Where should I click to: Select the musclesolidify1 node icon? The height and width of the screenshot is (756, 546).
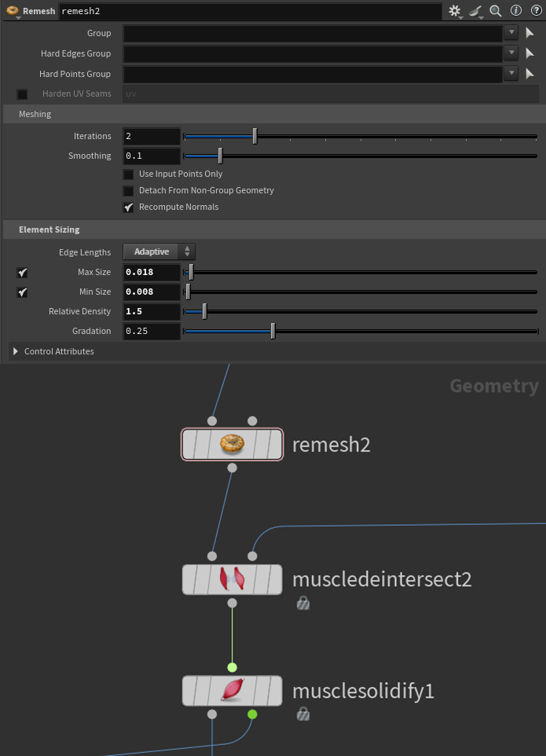coord(232,691)
